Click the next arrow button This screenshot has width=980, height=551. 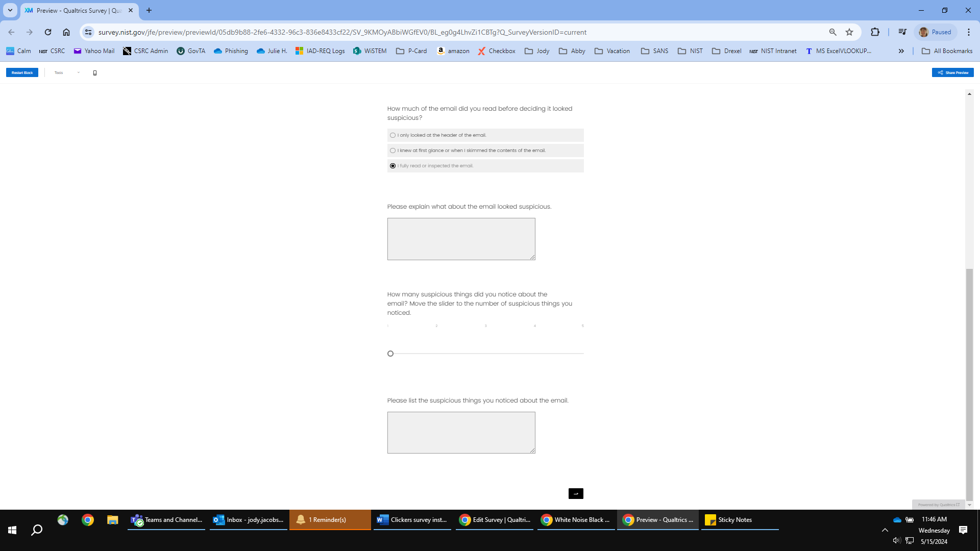[x=576, y=493]
